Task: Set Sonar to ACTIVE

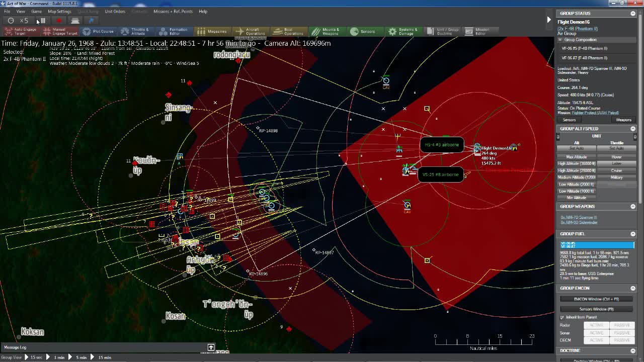Action: [596, 333]
